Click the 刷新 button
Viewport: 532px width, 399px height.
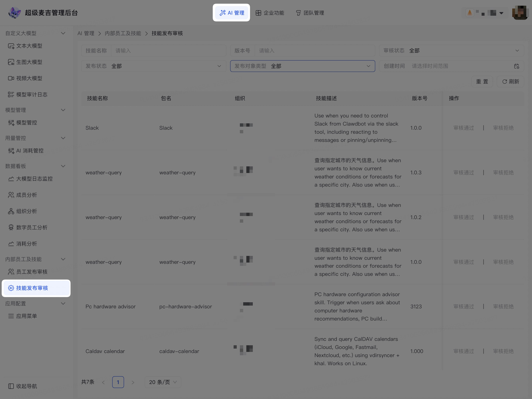[x=510, y=82]
